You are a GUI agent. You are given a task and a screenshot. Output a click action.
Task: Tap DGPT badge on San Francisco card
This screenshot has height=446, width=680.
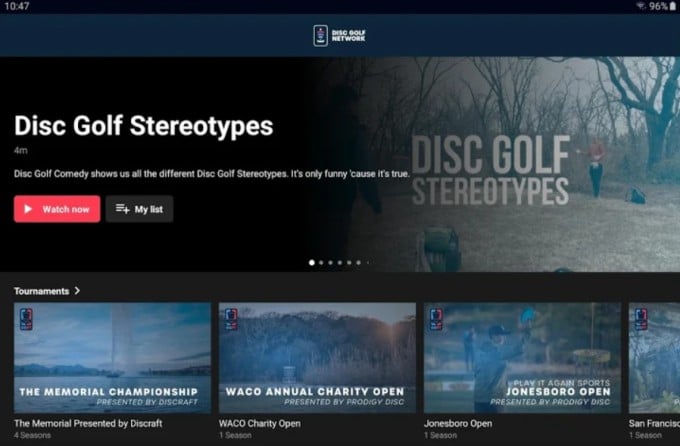(x=641, y=319)
